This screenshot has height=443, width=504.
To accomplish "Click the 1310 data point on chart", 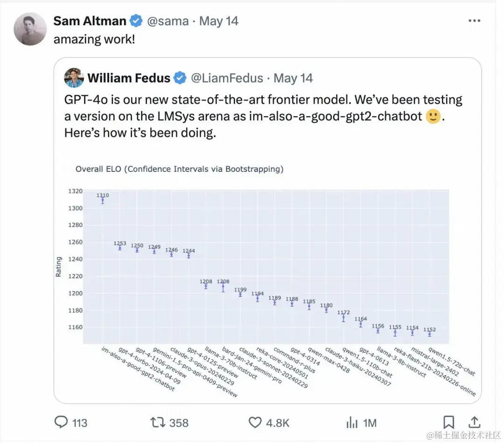I will click(x=103, y=200).
